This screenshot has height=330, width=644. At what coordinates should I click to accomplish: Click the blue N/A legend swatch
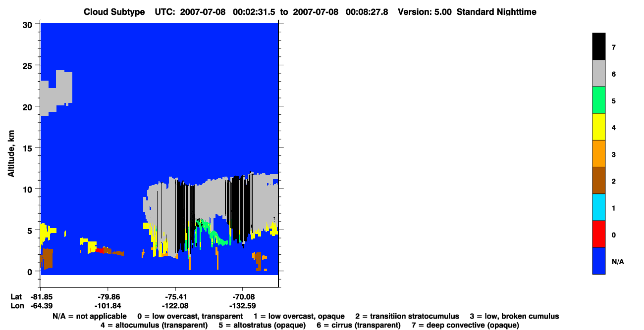click(598, 260)
